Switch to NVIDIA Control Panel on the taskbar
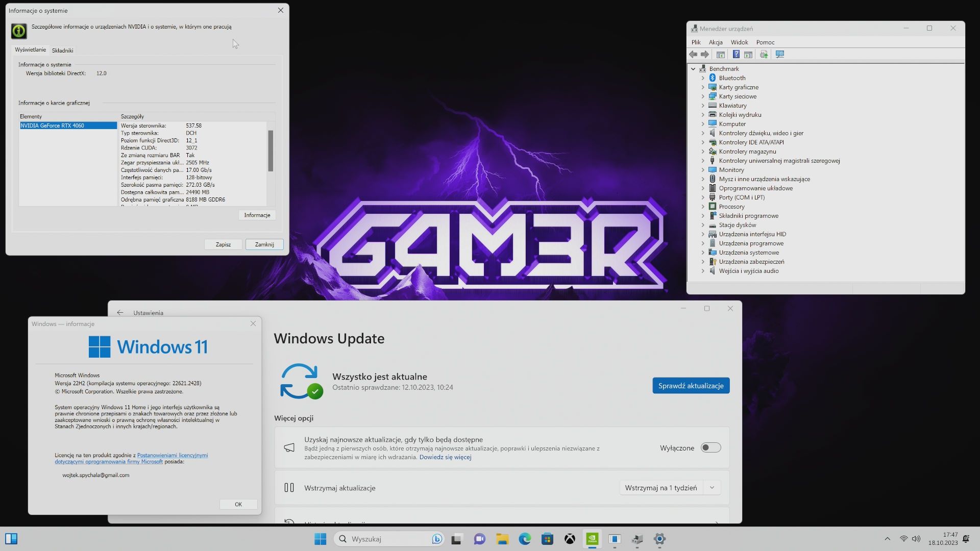980x551 pixels. tap(592, 539)
